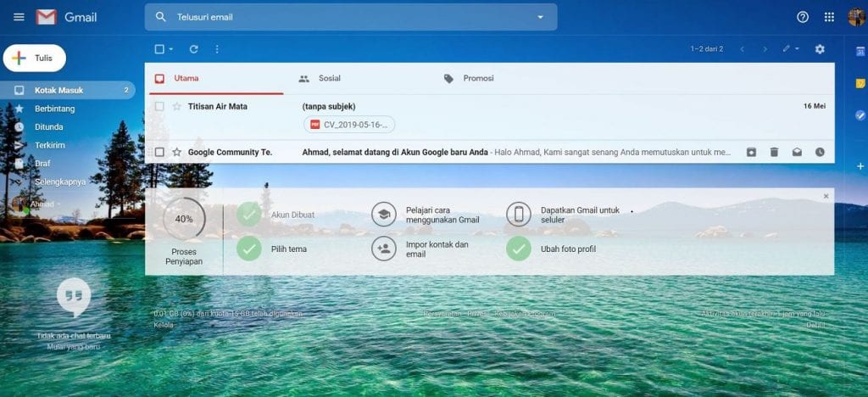The width and height of the screenshot is (868, 397).
Task: Refresh the inbox
Action: tap(194, 49)
